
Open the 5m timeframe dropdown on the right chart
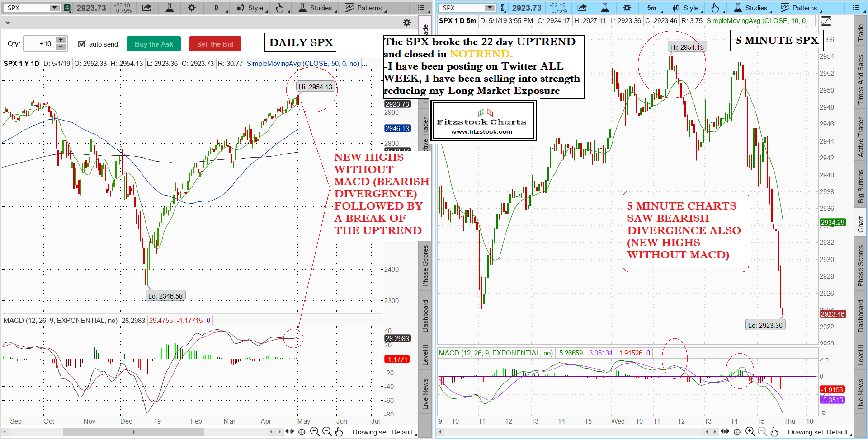point(654,8)
